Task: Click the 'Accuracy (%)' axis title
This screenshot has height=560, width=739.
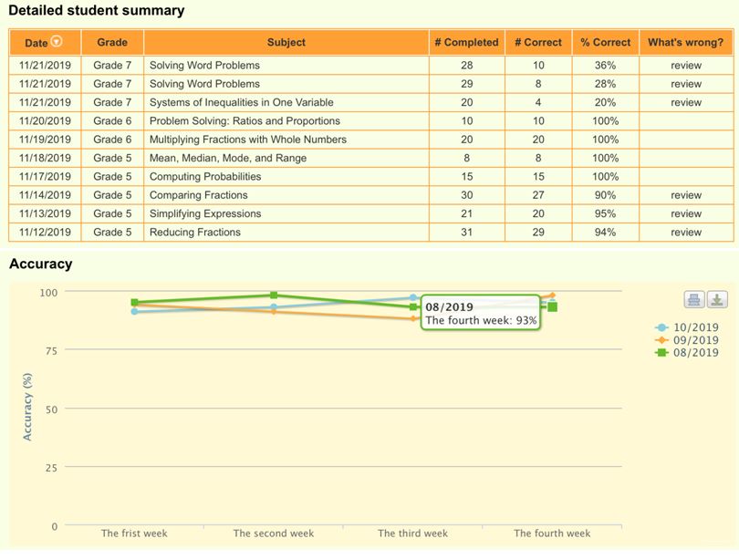Action: click(27, 407)
